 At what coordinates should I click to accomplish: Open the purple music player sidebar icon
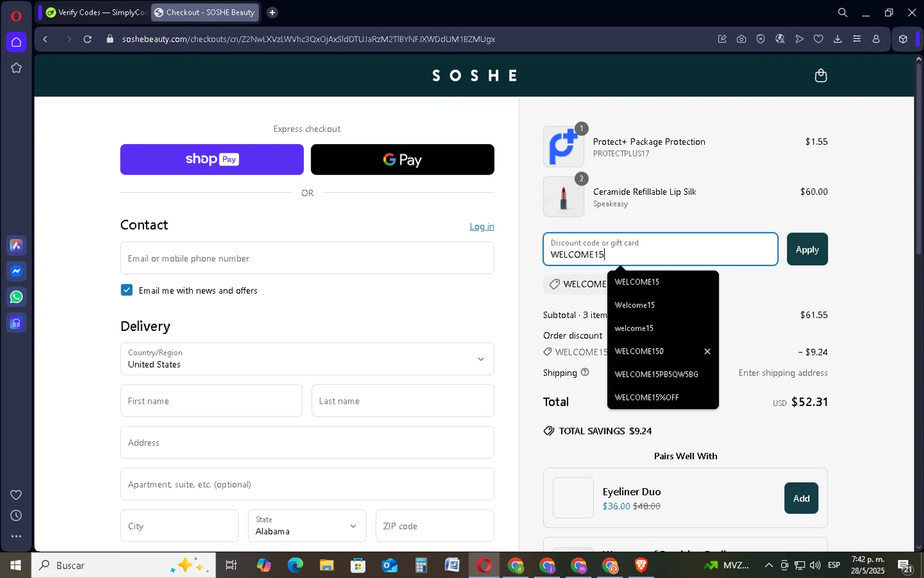(16, 323)
